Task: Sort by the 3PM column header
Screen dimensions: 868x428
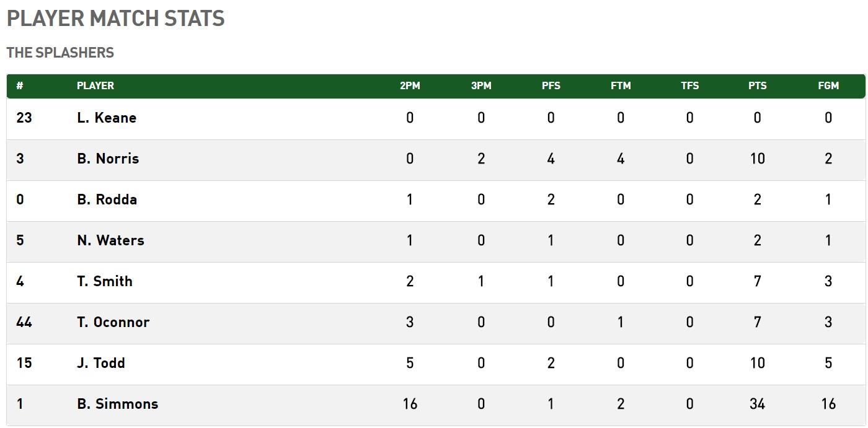Action: [481, 86]
